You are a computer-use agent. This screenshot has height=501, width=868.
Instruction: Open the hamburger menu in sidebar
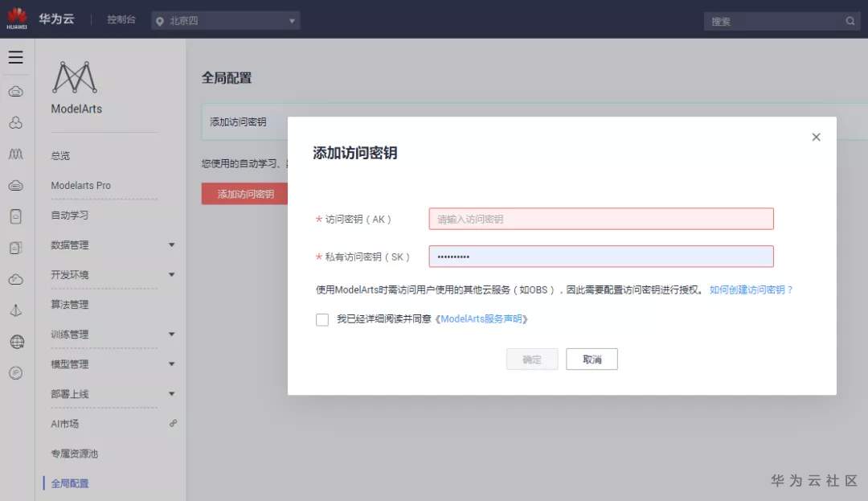(x=15, y=57)
